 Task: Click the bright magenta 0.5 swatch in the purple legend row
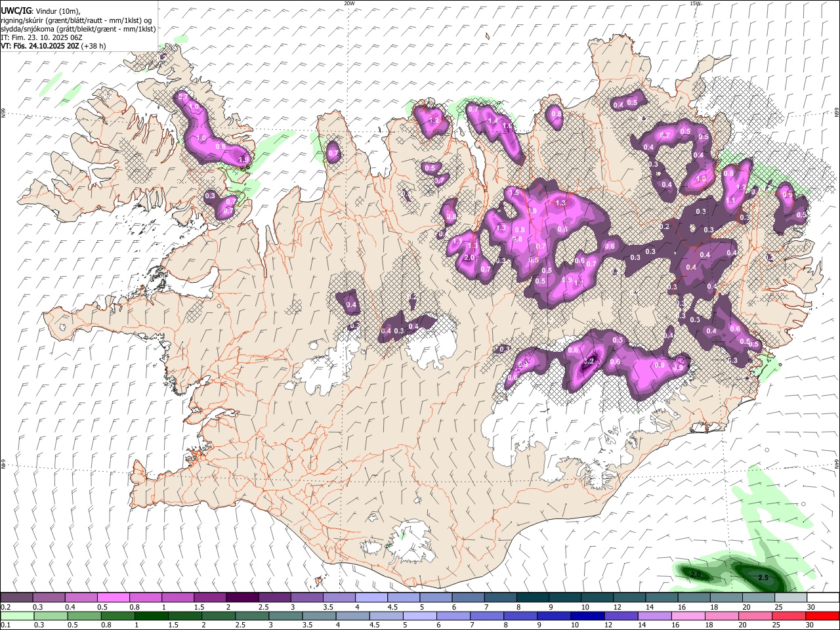[x=113, y=598]
